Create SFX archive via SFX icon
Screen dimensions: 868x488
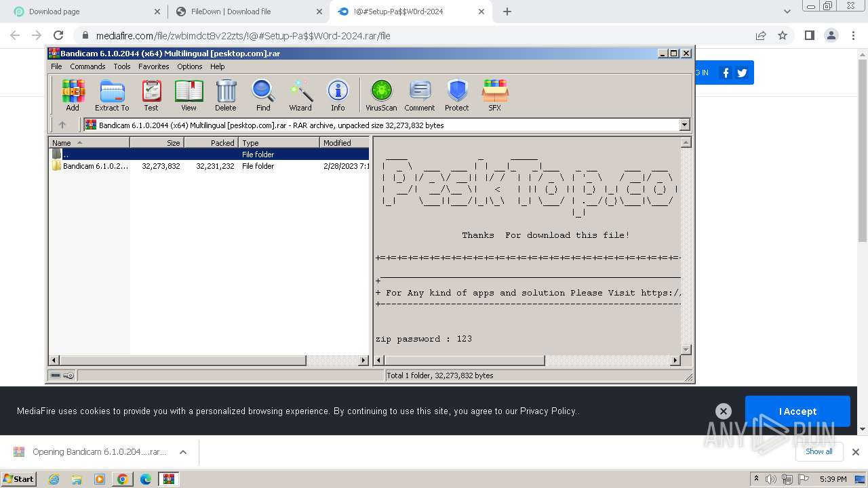(x=495, y=95)
